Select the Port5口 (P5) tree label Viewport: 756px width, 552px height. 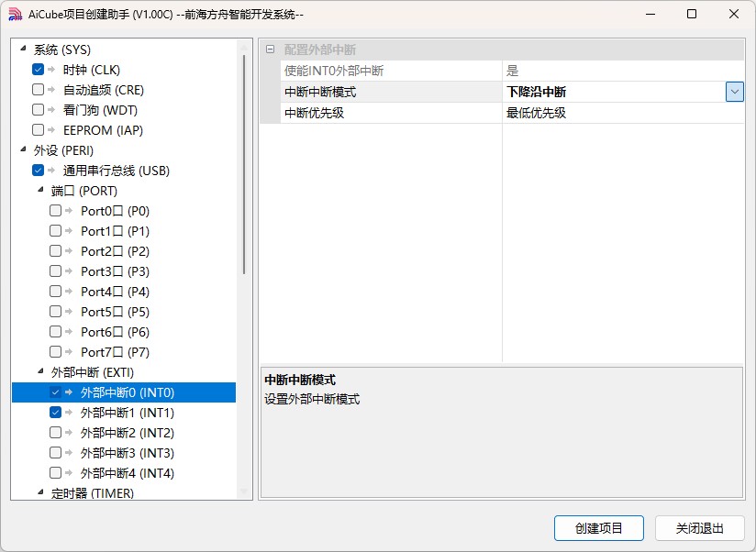(115, 312)
